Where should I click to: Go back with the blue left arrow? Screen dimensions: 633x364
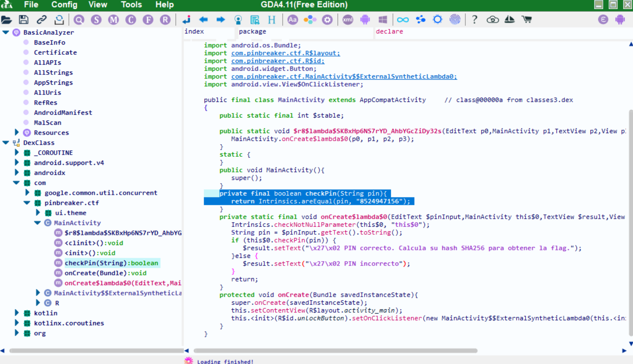click(x=204, y=20)
